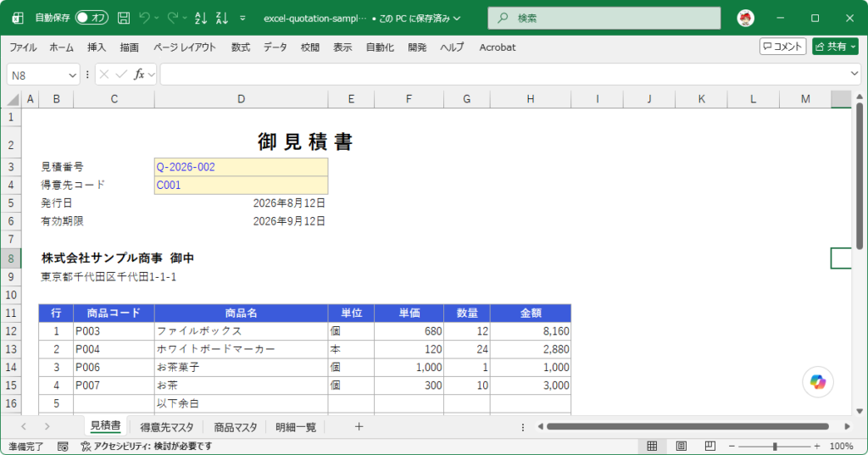Click the Redo arrow icon
The height and width of the screenshot is (455, 868).
coord(173,19)
